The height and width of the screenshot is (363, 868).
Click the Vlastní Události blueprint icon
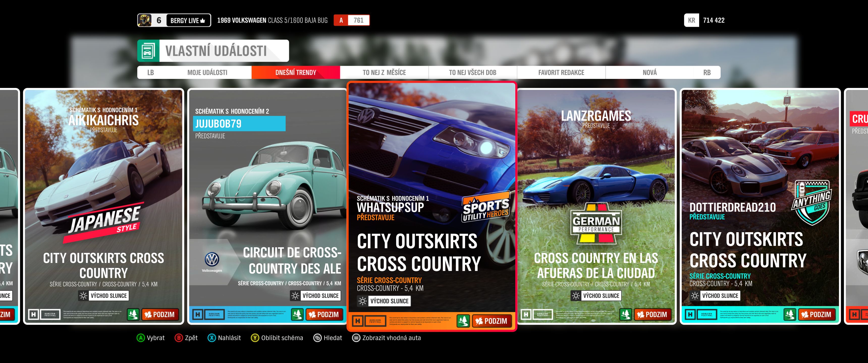(148, 51)
